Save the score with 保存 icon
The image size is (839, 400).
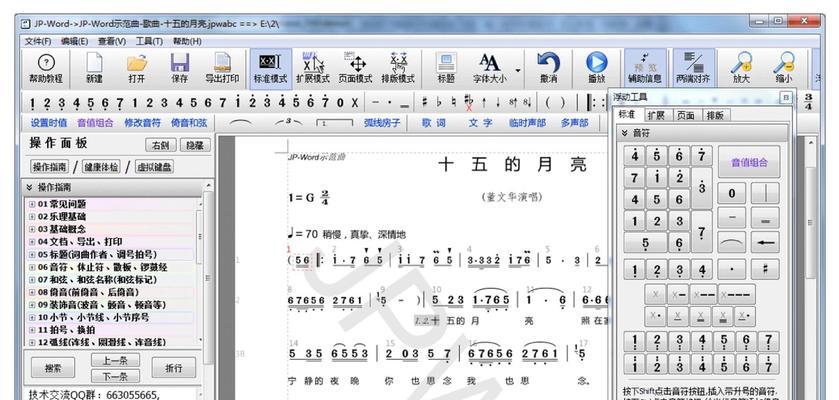pyautogui.click(x=180, y=68)
